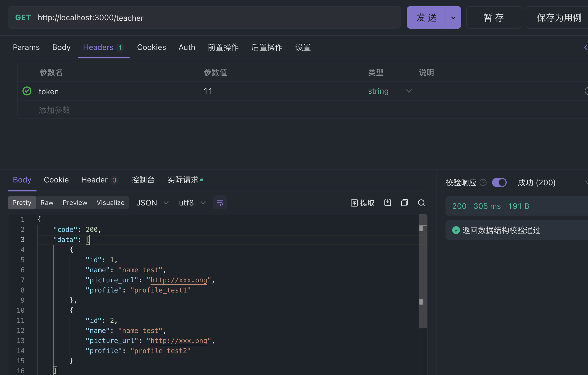Disable the token header green checkmark

click(x=27, y=91)
